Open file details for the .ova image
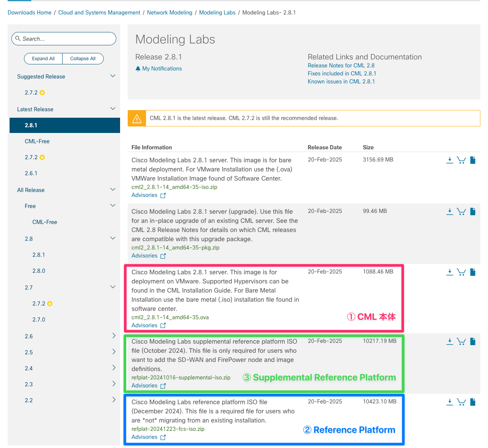 473,272
